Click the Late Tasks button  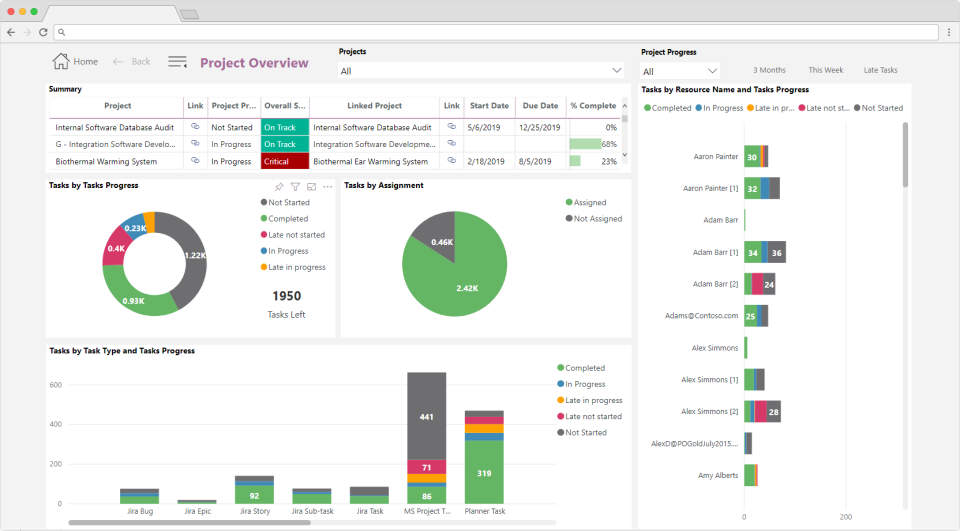(x=880, y=70)
